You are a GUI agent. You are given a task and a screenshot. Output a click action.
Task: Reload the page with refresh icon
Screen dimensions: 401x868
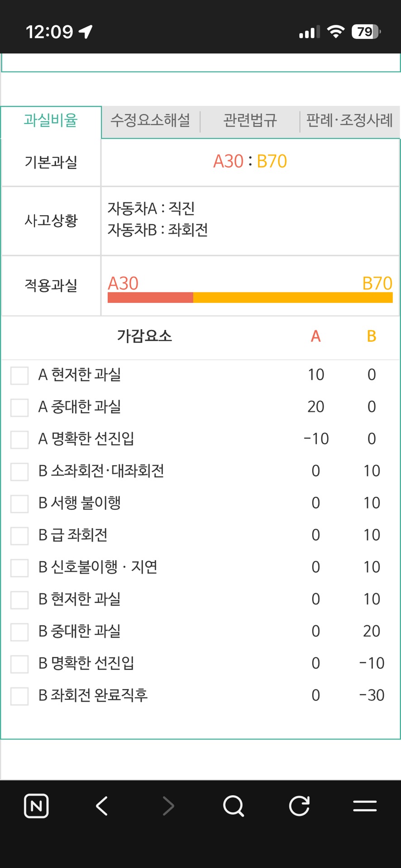pyautogui.click(x=299, y=806)
